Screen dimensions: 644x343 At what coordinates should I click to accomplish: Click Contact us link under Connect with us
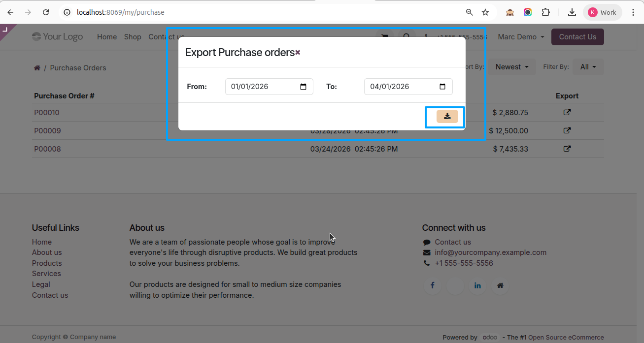point(453,242)
